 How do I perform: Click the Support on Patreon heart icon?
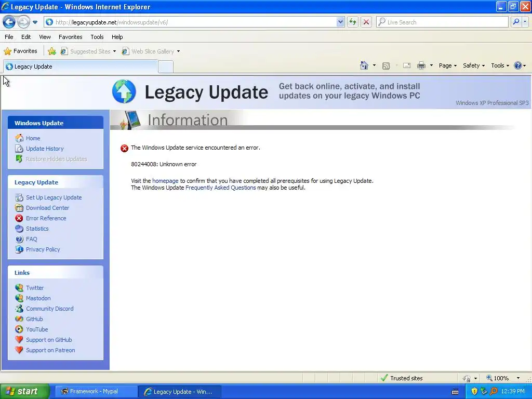pyautogui.click(x=19, y=350)
